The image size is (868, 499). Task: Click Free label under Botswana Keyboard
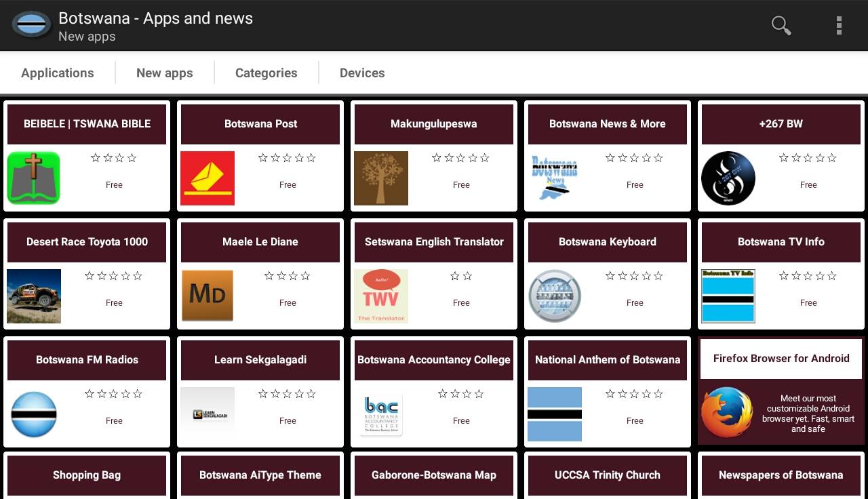click(x=635, y=303)
